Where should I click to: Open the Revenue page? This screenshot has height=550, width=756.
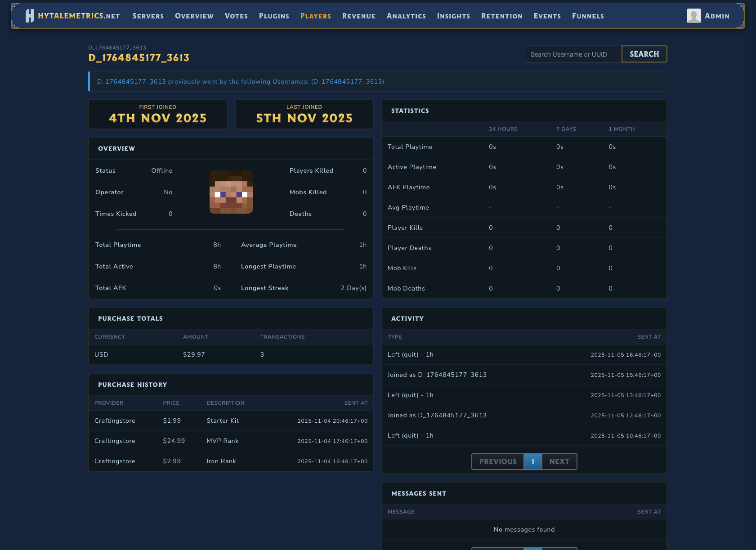(358, 16)
